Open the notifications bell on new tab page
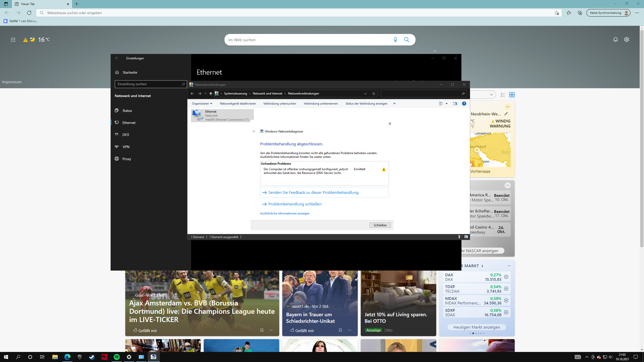 click(x=615, y=39)
